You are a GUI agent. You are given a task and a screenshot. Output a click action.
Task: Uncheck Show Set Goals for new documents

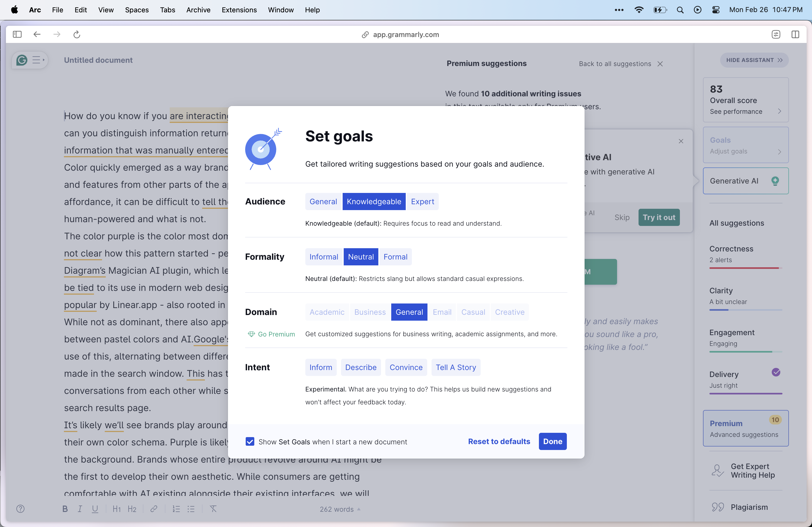tap(250, 441)
